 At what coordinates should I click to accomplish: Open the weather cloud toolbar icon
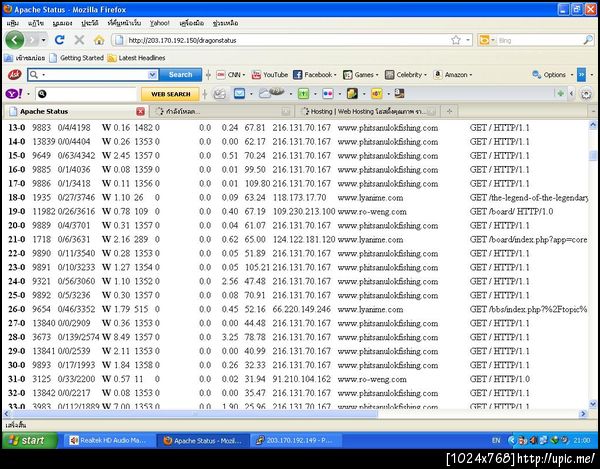pyautogui.click(x=271, y=93)
